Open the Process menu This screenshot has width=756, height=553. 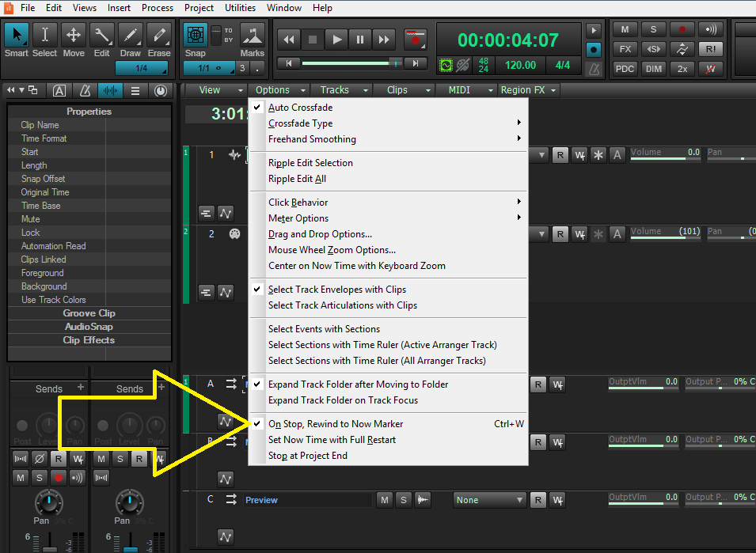[x=158, y=8]
